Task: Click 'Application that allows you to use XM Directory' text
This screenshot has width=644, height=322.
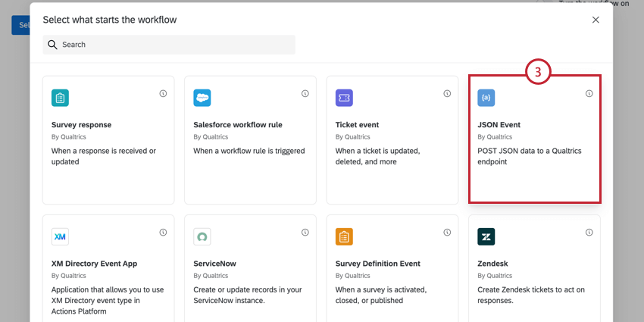Action: tap(108, 301)
